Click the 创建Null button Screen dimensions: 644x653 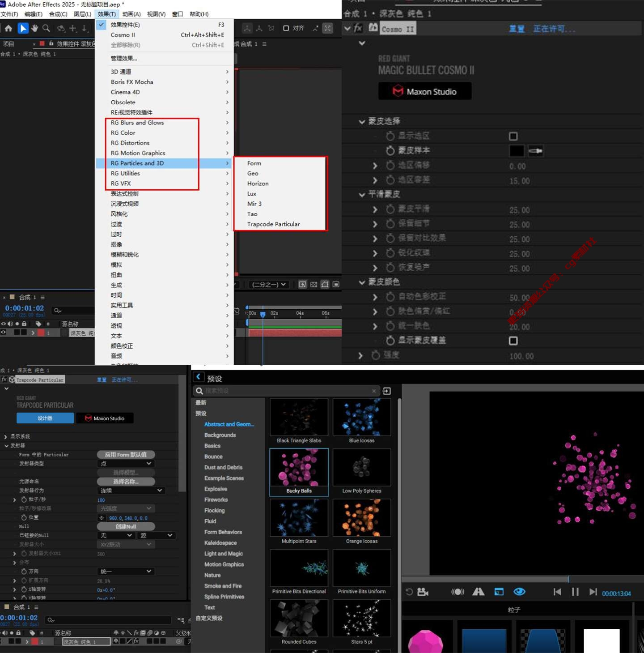[126, 526]
